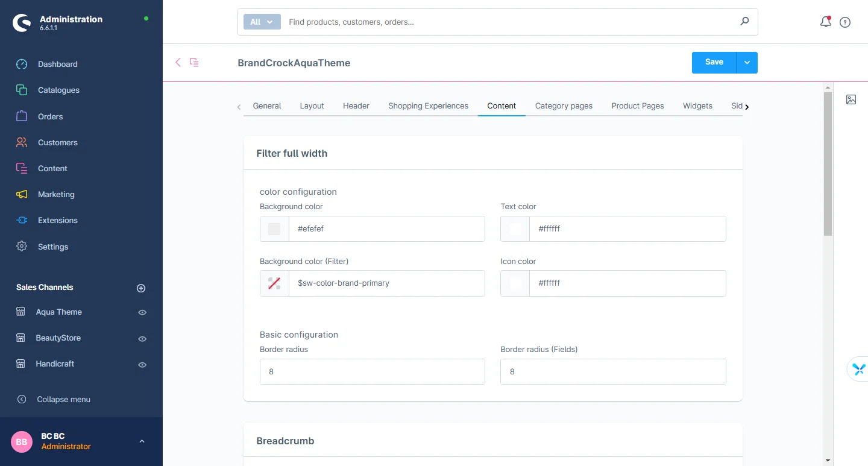Image resolution: width=868 pixels, height=466 pixels.
Task: Open the Extensions menu item
Action: [x=57, y=220]
